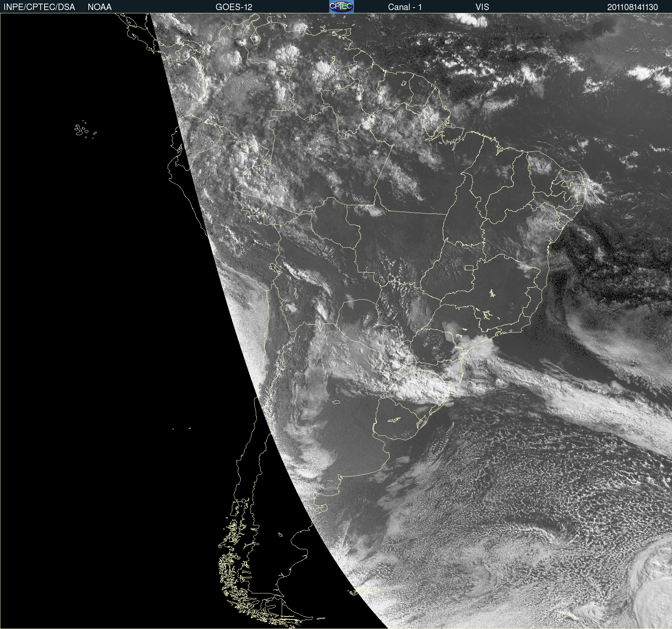Viewport: 672px width, 629px height.
Task: Click the CPTEC logo in the header
Action: point(341,6)
